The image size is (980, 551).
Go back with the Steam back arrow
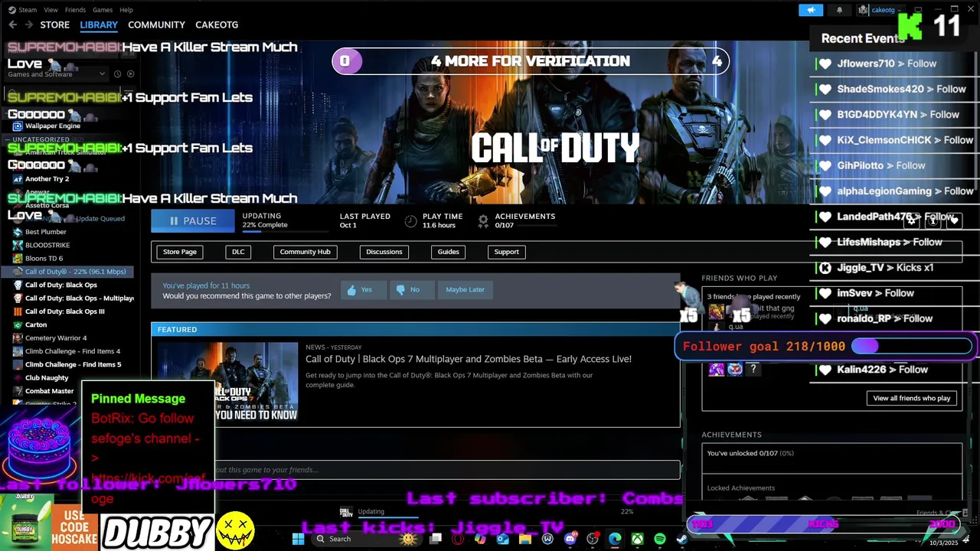click(12, 24)
